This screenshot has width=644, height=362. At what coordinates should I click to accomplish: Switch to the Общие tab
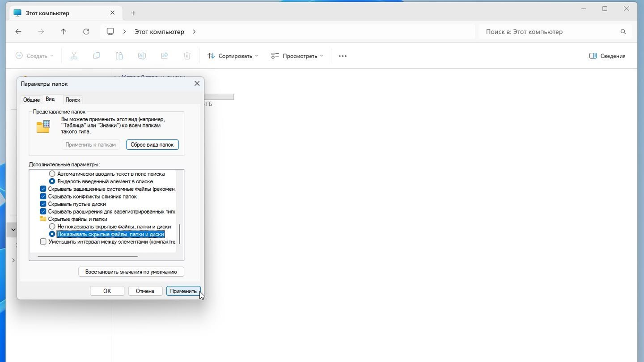pos(31,100)
